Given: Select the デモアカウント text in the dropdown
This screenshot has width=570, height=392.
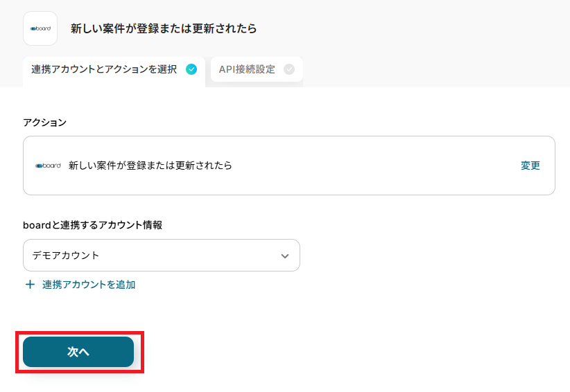Looking at the screenshot, I should coord(66,256).
